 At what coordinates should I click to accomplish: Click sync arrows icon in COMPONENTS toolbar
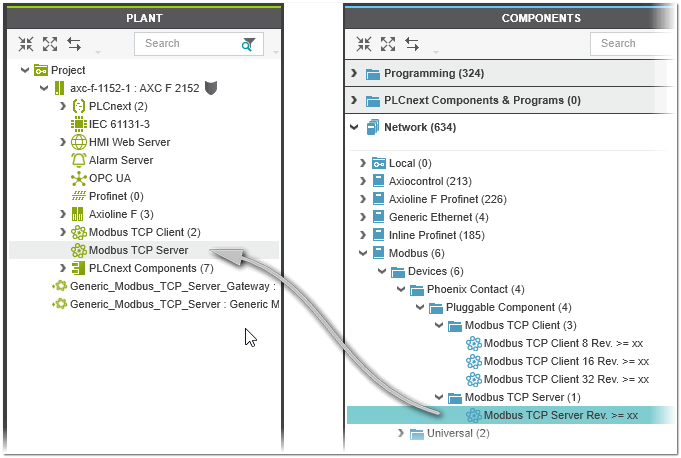(x=412, y=44)
